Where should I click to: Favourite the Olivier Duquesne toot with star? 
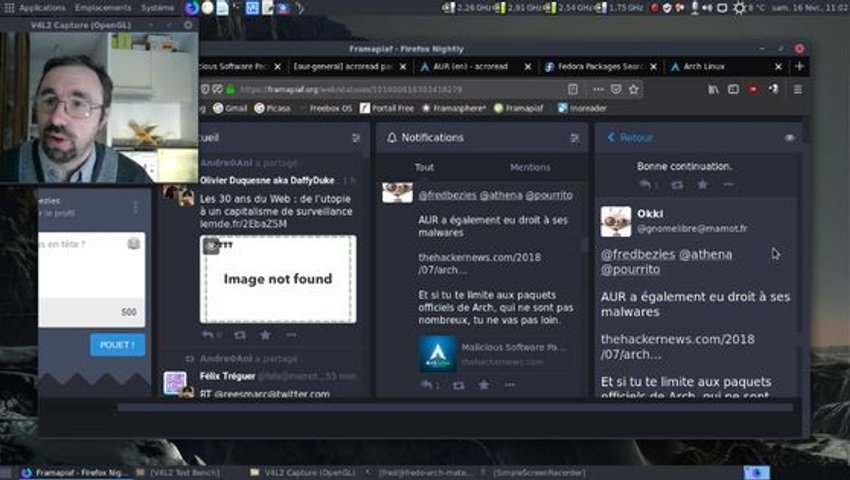pos(265,335)
